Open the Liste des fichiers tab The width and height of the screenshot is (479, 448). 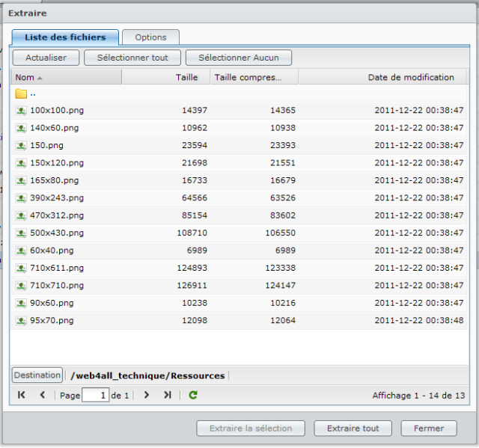[x=65, y=37]
